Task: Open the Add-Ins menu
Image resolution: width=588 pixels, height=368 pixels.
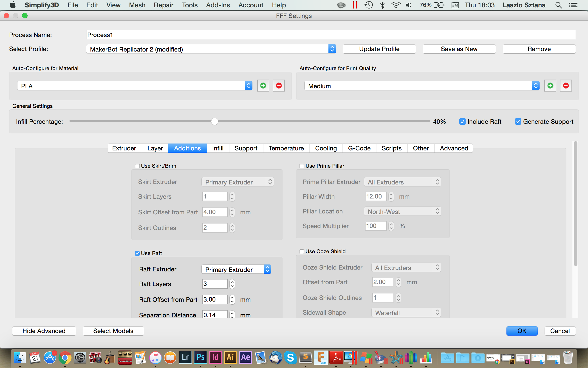Action: (x=218, y=5)
